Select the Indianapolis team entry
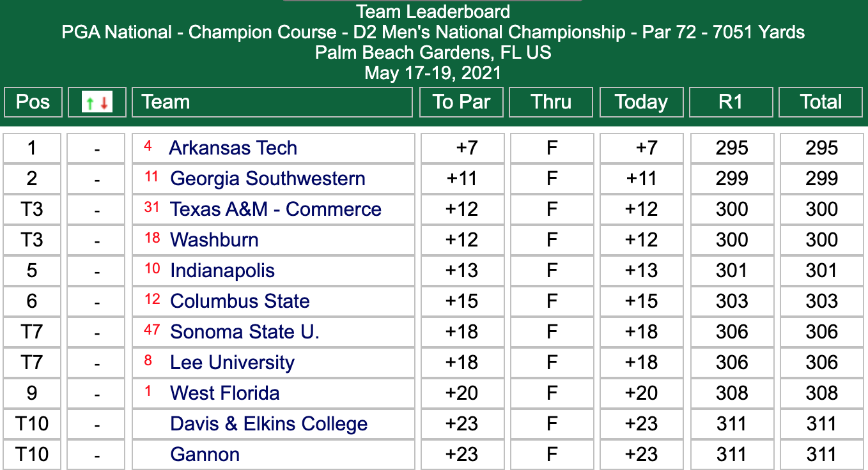The image size is (868, 470). 221,270
